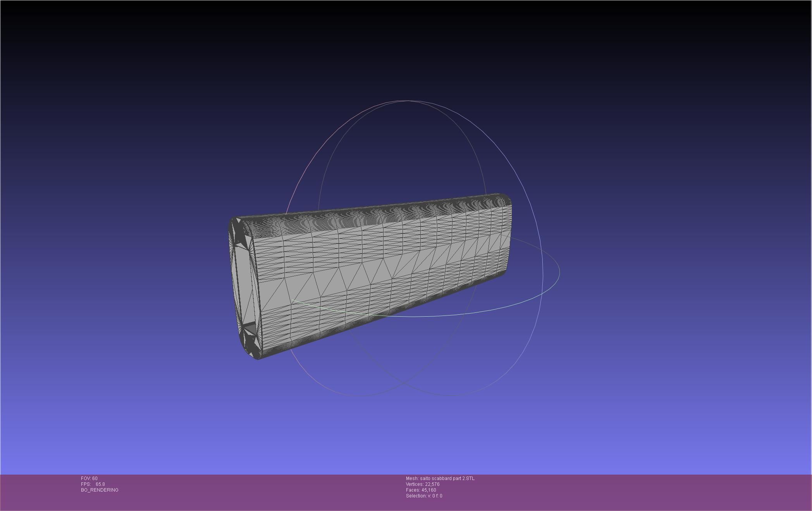Click the FPS 65.8 readout

click(93, 484)
